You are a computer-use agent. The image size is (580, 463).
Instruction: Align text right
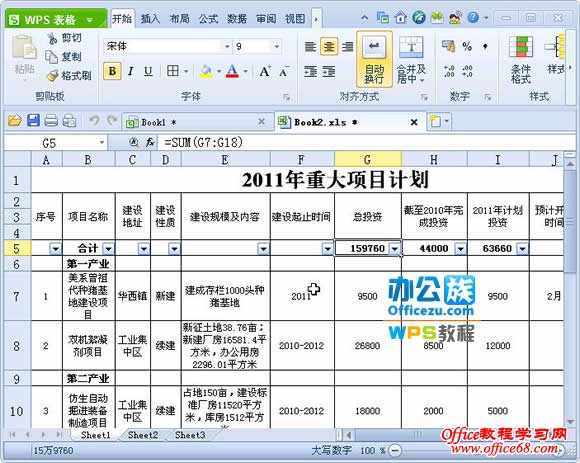347,47
